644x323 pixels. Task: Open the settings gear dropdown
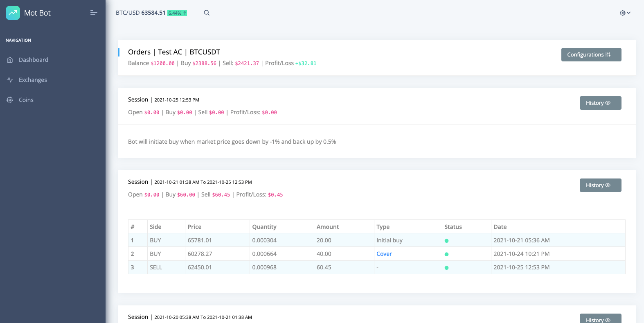tap(625, 13)
